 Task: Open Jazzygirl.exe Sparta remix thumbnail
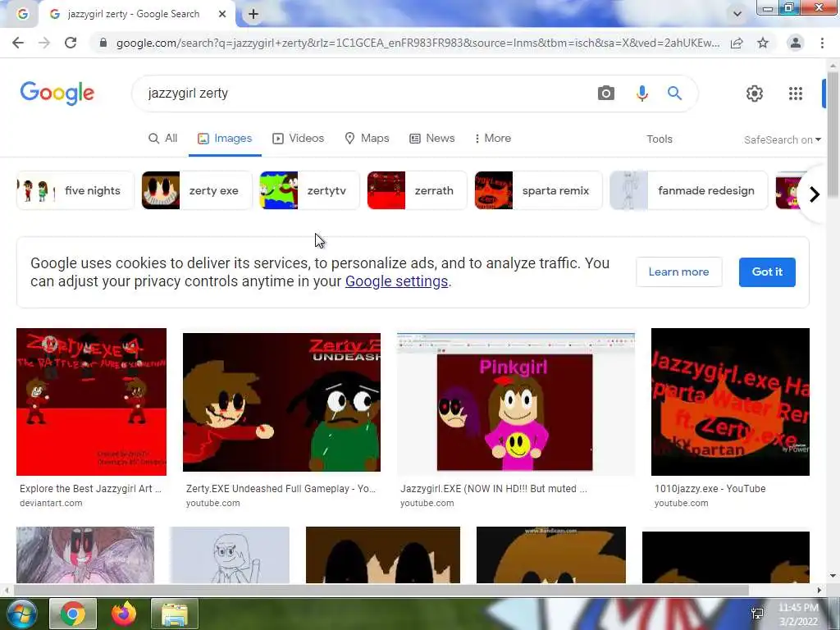(730, 402)
